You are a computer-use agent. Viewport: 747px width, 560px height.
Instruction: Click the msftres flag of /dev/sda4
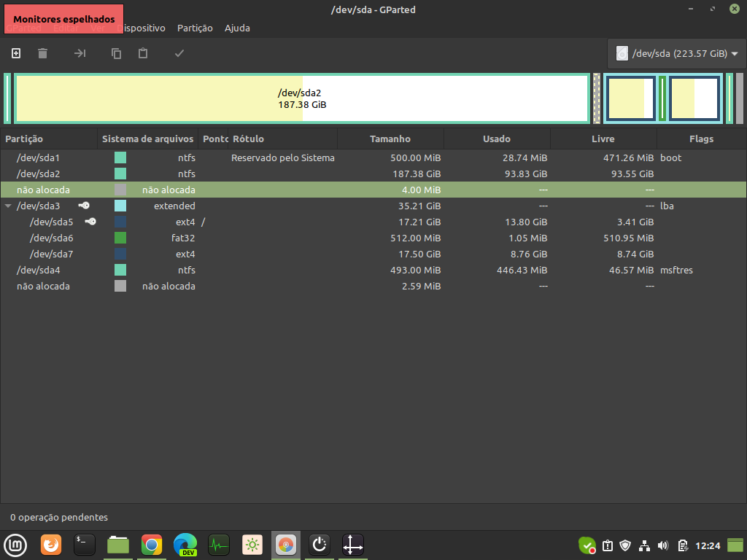(676, 270)
